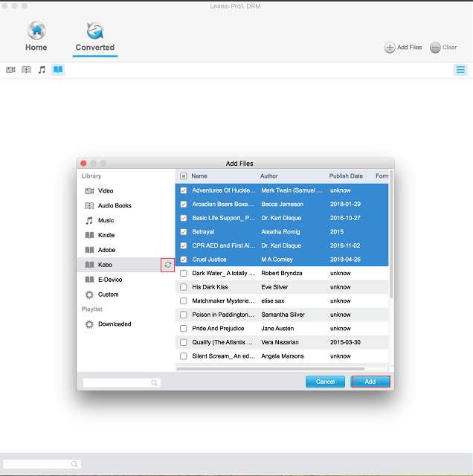Screen dimensions: 473x476
Task: Check Dark Water book
Action: click(x=184, y=273)
